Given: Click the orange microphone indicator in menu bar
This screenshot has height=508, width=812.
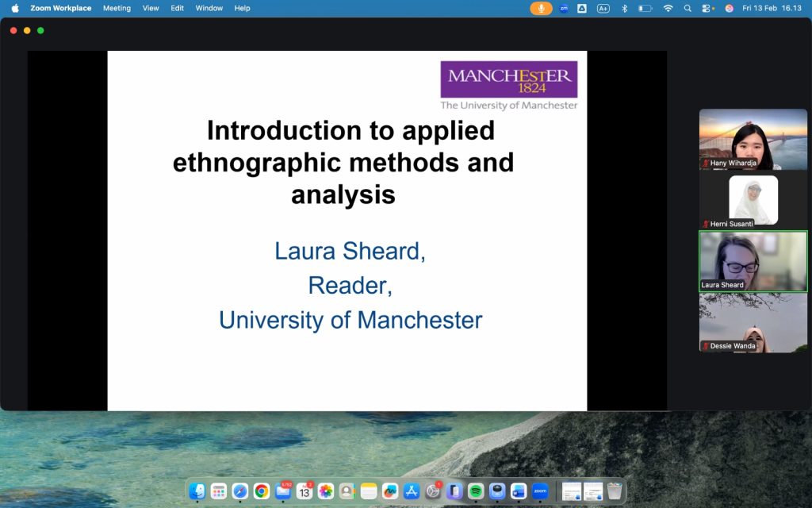Looking at the screenshot, I should pos(542,8).
